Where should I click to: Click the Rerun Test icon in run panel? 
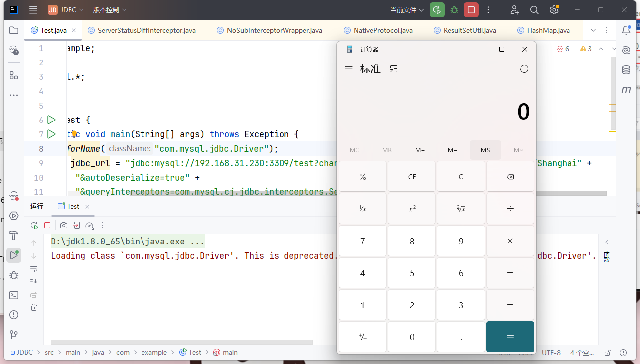click(x=34, y=225)
